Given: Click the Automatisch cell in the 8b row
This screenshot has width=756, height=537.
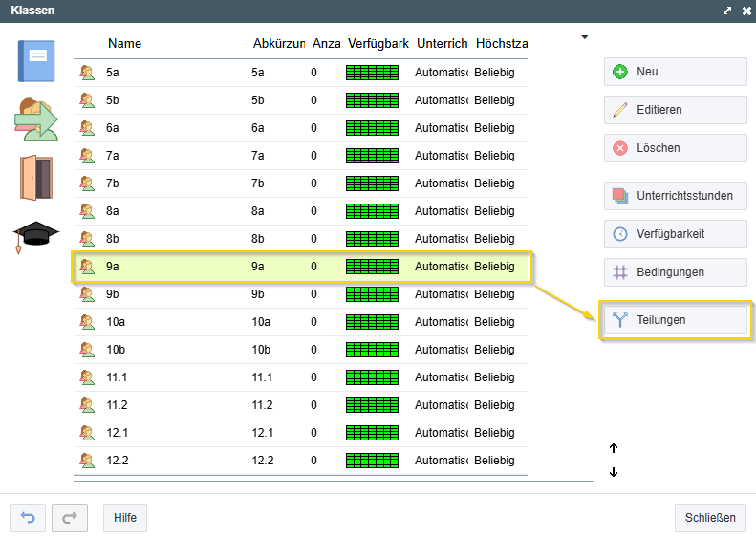Looking at the screenshot, I should [442, 239].
